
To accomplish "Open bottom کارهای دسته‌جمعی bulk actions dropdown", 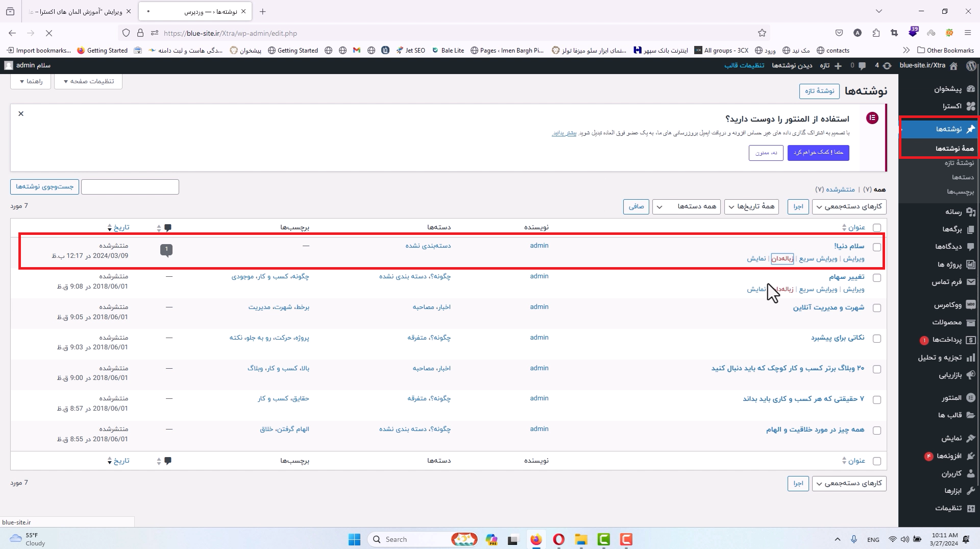I will pyautogui.click(x=849, y=483).
